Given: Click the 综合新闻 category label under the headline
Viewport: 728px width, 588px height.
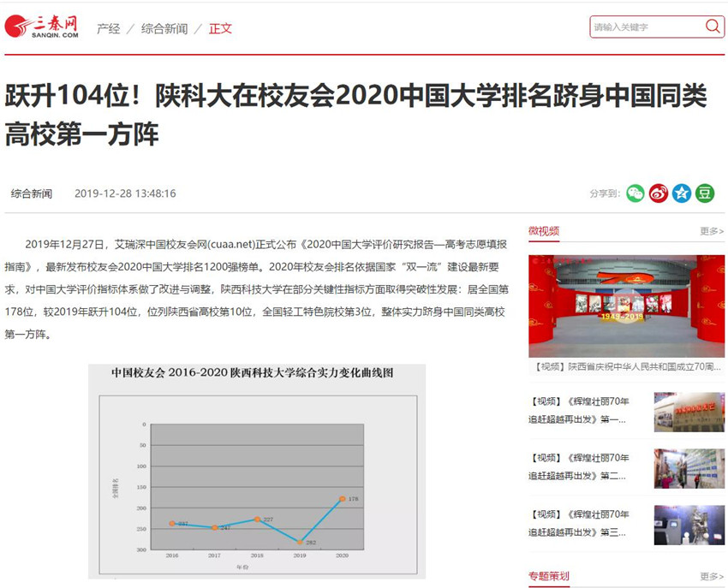Looking at the screenshot, I should [x=32, y=193].
